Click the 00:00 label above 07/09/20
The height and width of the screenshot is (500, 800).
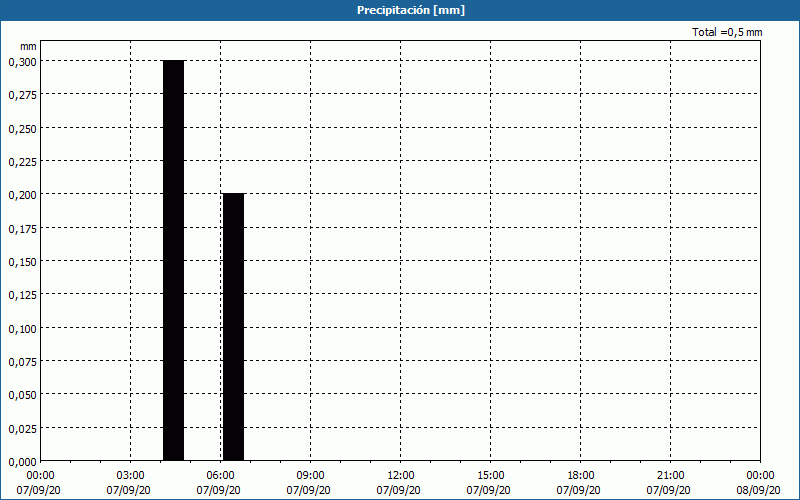click(x=41, y=476)
